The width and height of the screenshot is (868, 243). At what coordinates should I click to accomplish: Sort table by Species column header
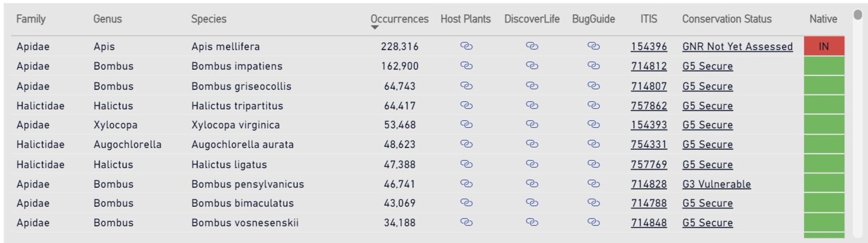pyautogui.click(x=209, y=19)
